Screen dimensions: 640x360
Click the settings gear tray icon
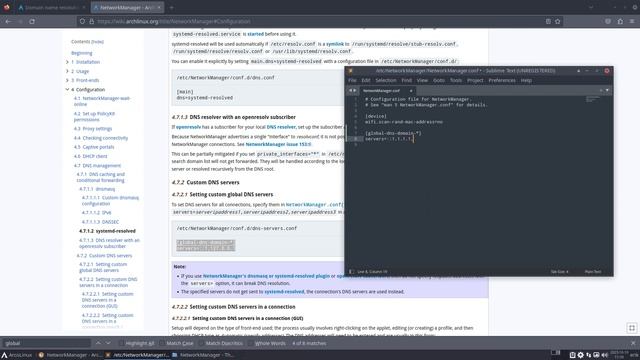point(580,355)
